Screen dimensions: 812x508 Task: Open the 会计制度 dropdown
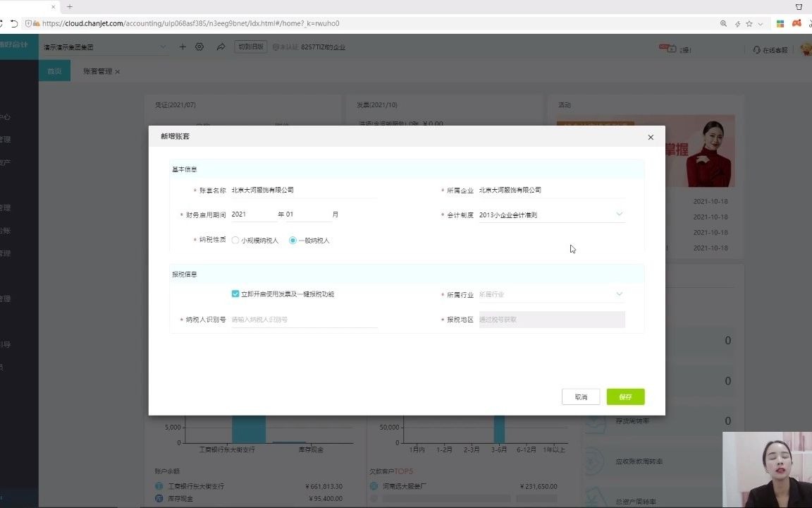(x=619, y=214)
